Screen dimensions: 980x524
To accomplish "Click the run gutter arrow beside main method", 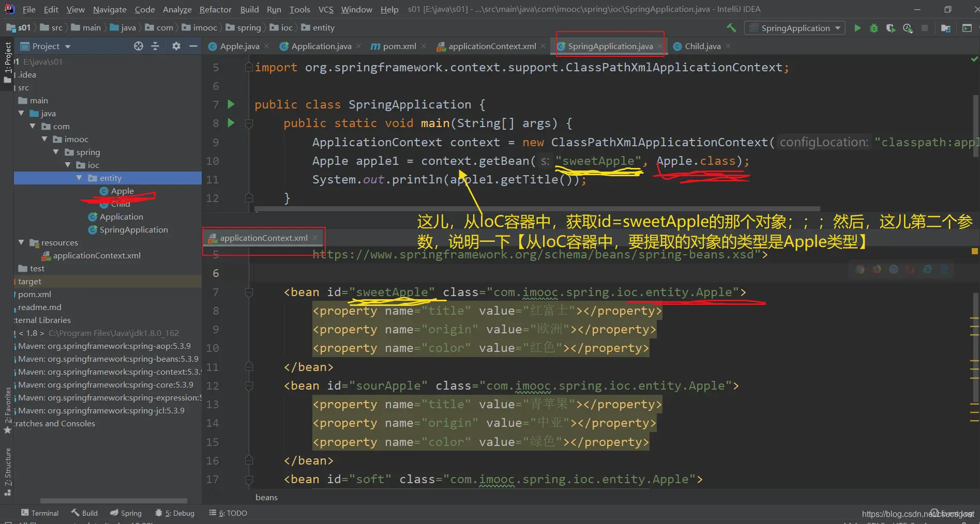I will point(231,123).
